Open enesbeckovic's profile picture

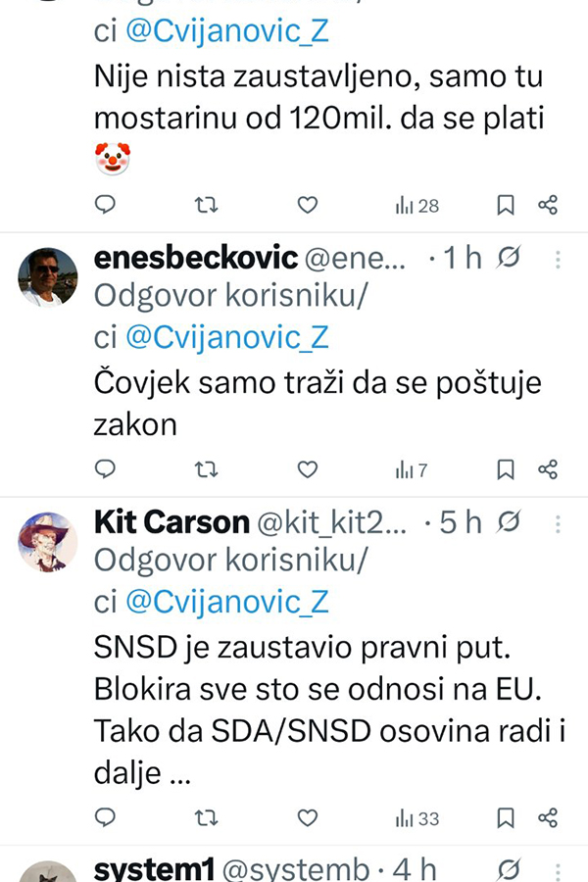(x=48, y=277)
